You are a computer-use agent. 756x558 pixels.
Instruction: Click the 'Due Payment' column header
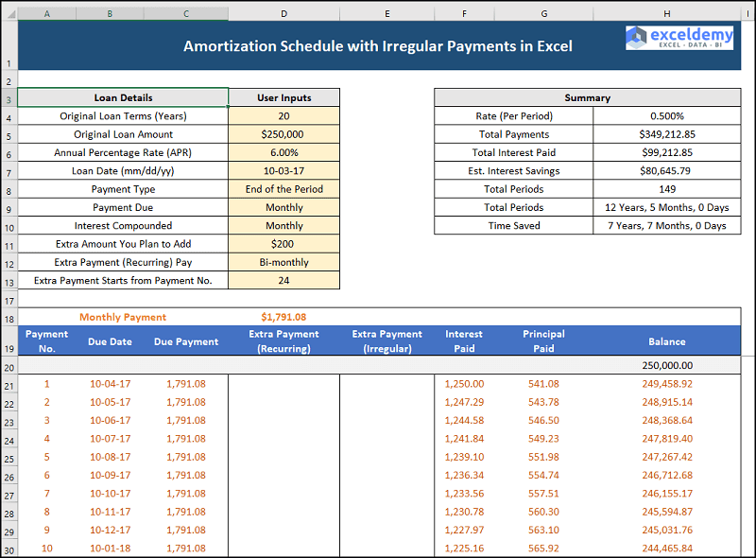(x=186, y=341)
